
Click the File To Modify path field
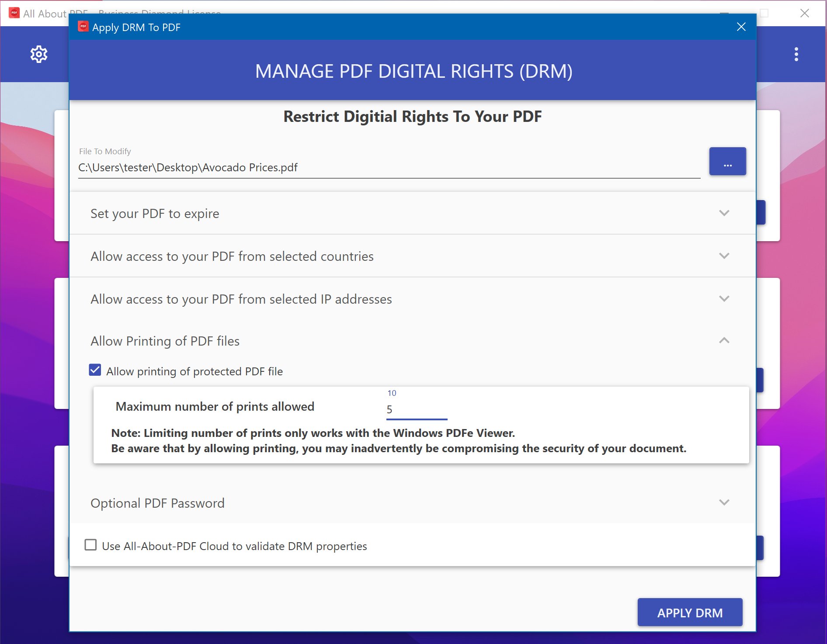tap(389, 168)
